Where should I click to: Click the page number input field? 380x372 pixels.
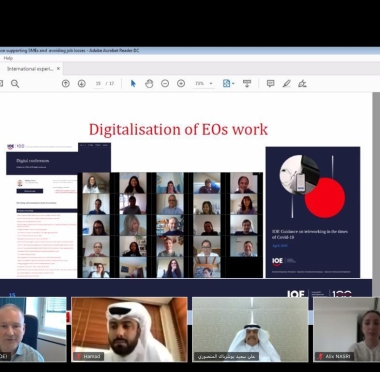98,83
